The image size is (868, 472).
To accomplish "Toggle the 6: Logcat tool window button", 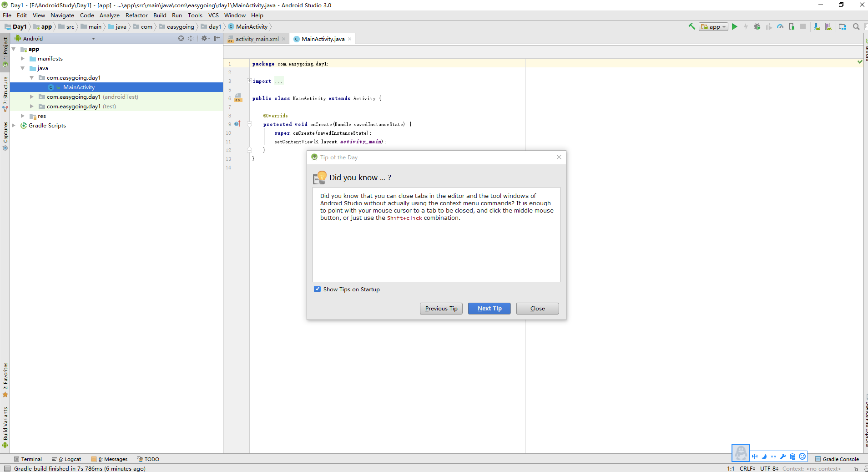I will 66,459.
